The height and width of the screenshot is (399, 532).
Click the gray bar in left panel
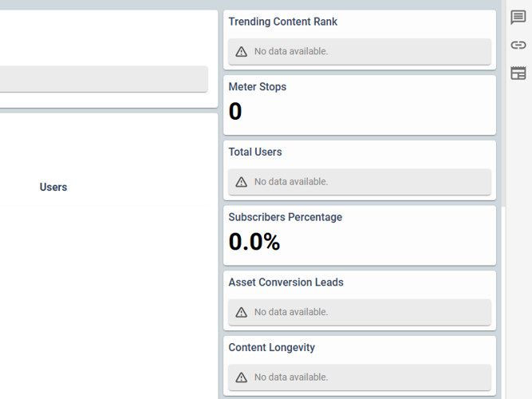pos(104,79)
